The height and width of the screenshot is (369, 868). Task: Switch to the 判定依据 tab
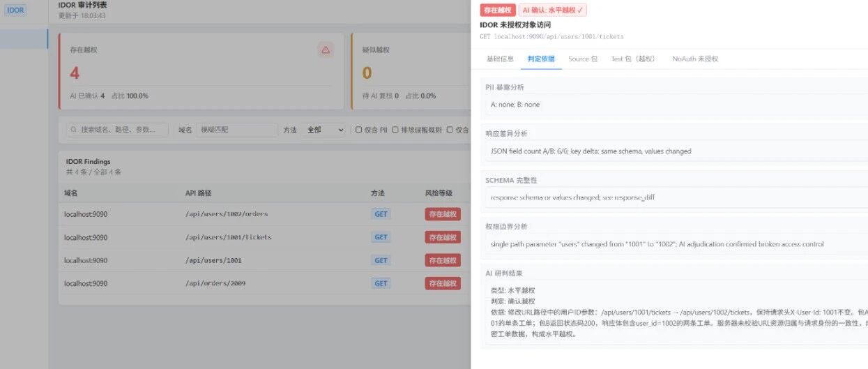click(541, 59)
